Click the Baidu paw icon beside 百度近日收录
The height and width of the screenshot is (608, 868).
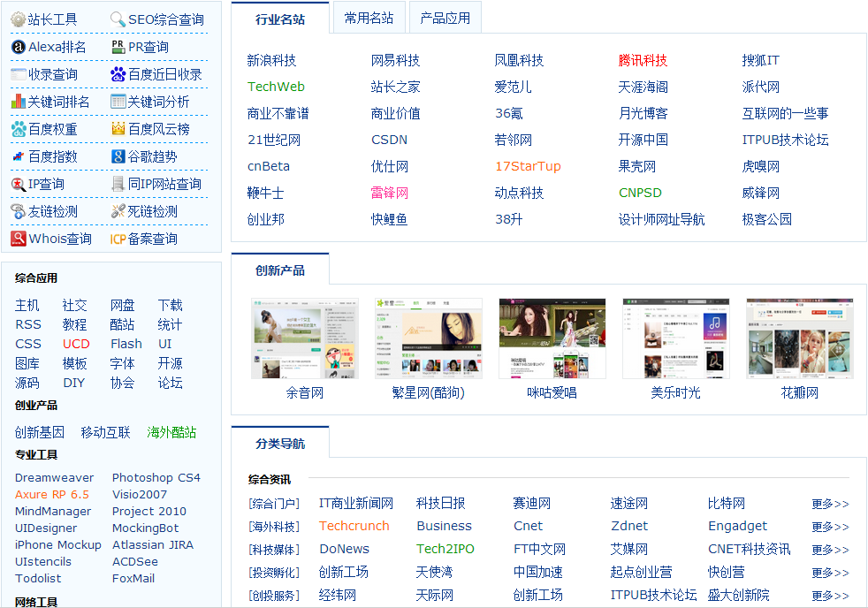118,74
